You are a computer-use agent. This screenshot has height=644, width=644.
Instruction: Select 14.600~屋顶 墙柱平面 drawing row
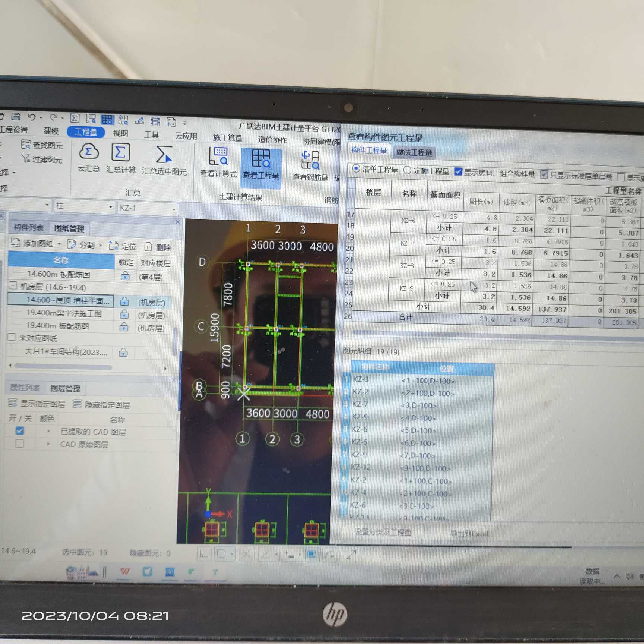89,300
